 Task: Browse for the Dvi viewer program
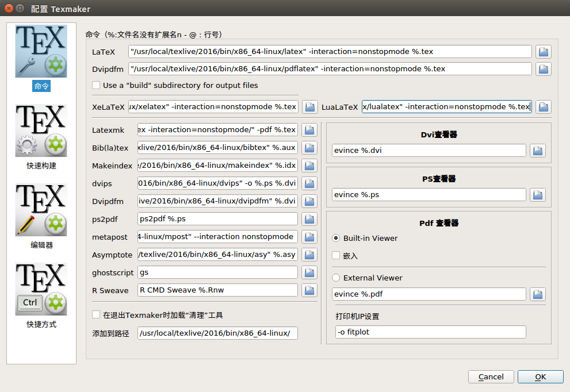538,151
